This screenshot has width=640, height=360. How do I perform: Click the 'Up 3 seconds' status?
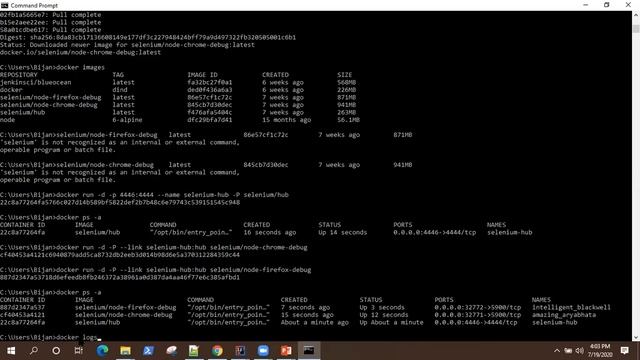pyautogui.click(x=382, y=307)
